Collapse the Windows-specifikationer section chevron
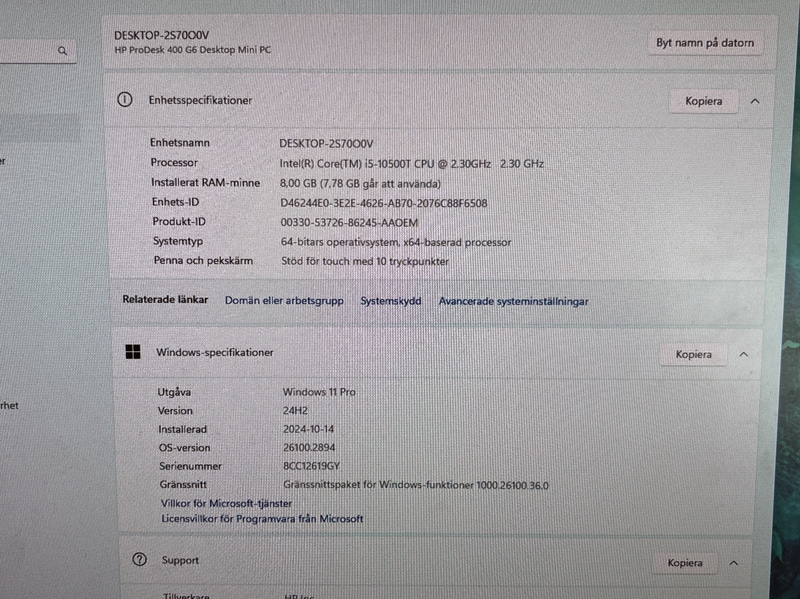Screen dimensions: 800x599 point(743,354)
